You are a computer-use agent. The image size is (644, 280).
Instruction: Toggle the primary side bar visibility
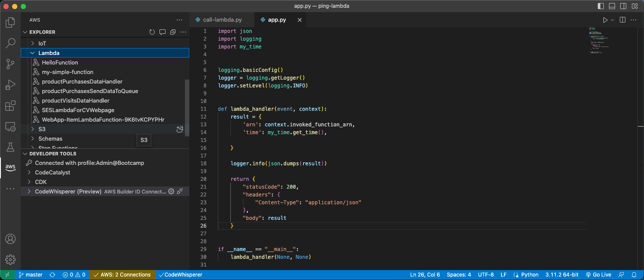pyautogui.click(x=601, y=6)
